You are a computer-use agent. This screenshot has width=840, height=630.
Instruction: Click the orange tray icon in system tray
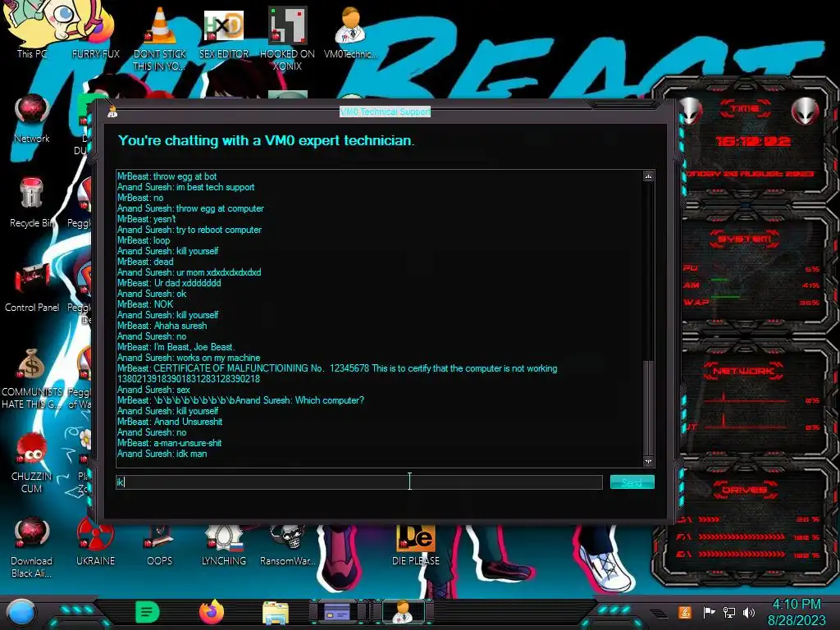point(685,612)
